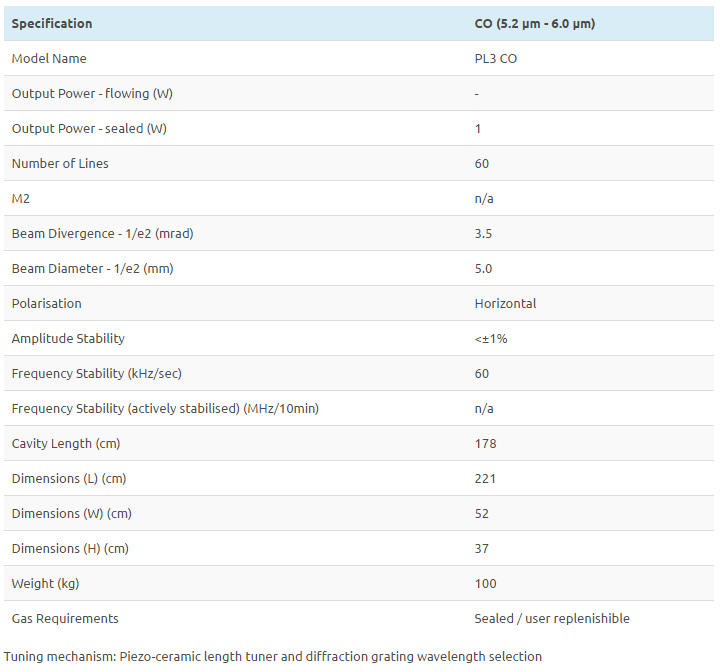This screenshot has width=720, height=672.
Task: Click Frequency Stability (actively stabilised) label
Action: tap(165, 408)
